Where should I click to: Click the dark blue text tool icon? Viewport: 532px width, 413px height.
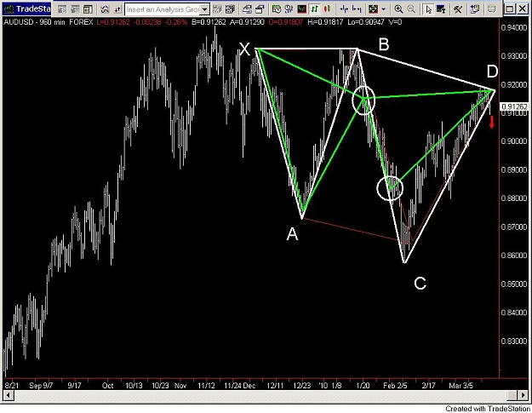tap(441, 9)
